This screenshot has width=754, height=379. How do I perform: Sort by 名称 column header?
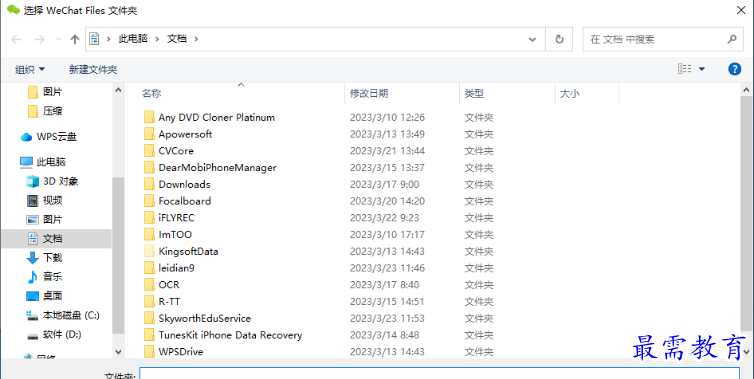coord(151,93)
